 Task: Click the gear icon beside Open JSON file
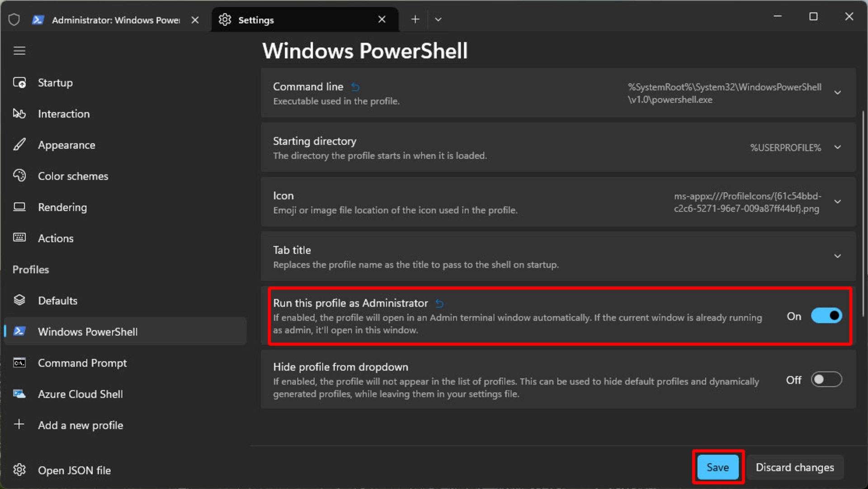pos(19,470)
